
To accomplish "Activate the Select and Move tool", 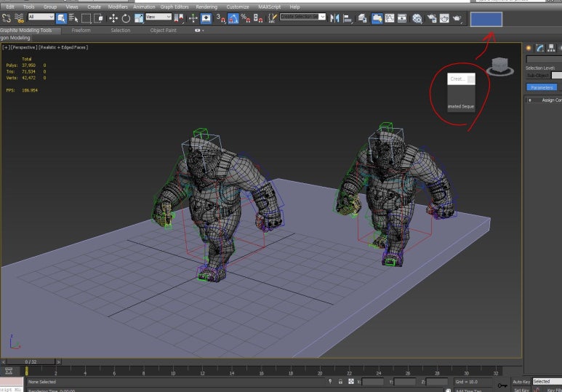I will coord(113,18).
